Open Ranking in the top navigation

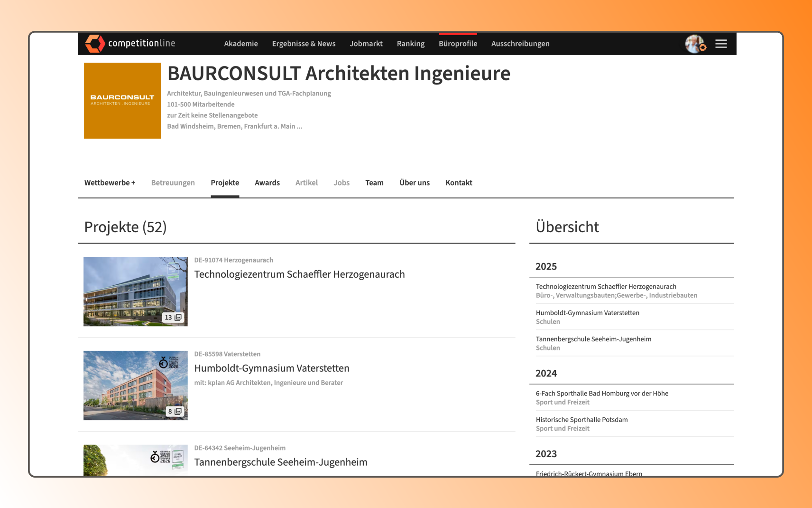pos(411,44)
